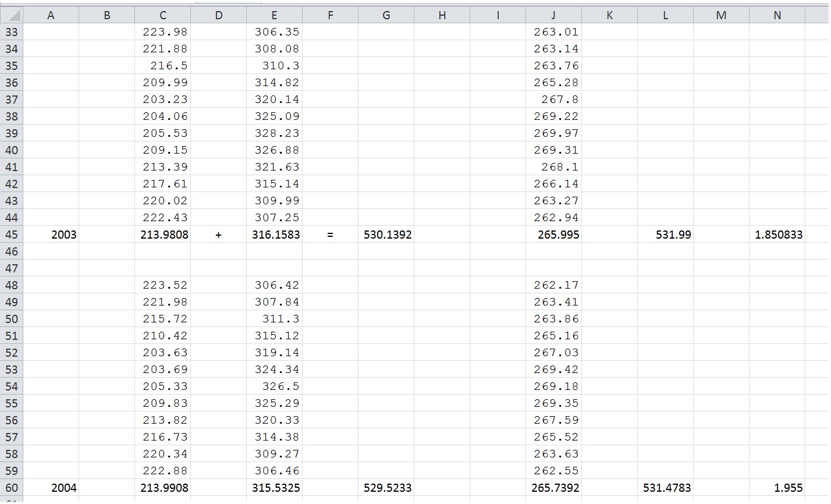831x504 pixels.
Task: Select cell with value 1.955
Action: 777,488
